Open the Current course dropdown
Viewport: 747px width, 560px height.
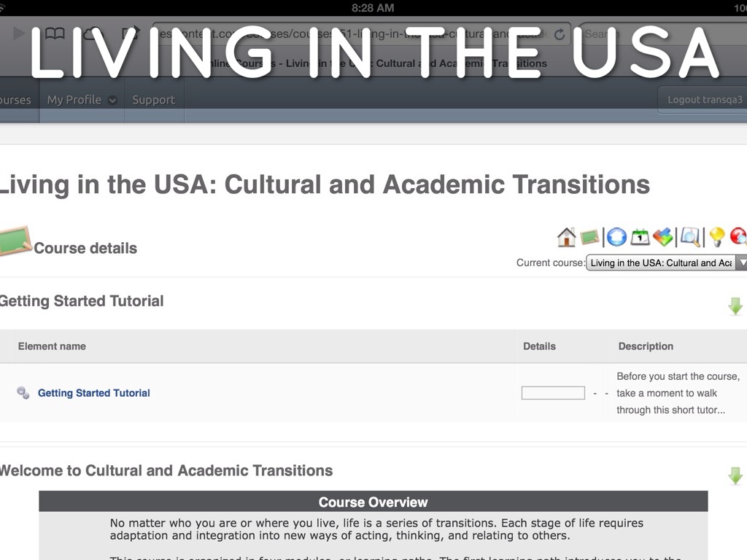tap(666, 263)
